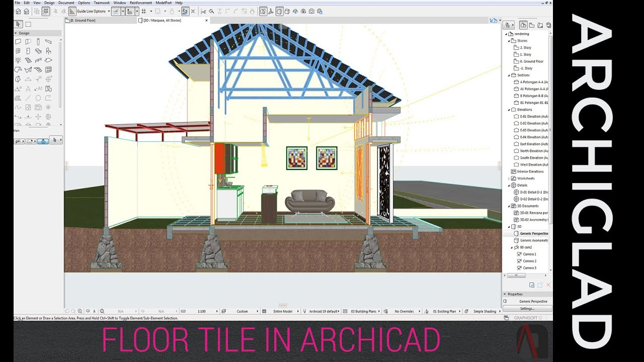Click the Settings... button

527,308
